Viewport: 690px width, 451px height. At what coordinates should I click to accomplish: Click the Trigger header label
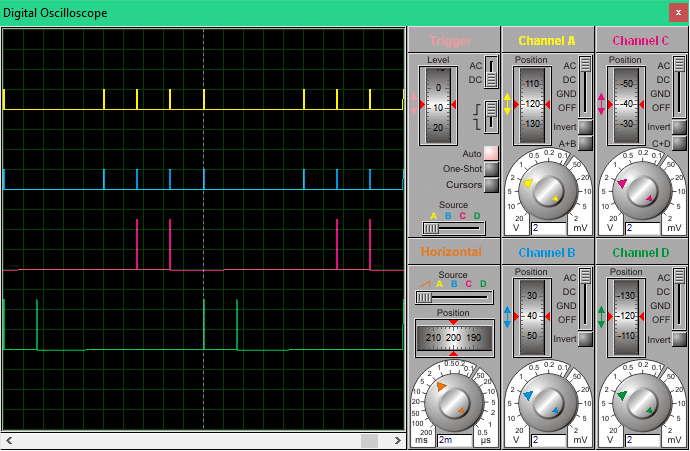(451, 41)
